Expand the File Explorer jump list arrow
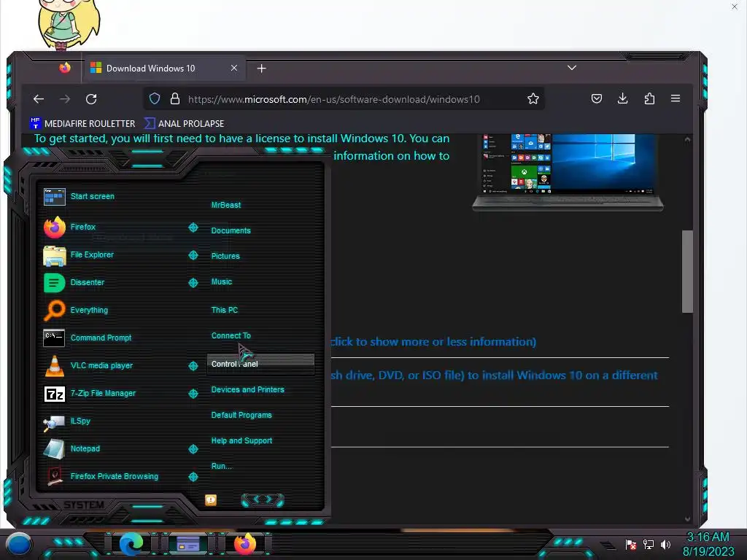 (x=193, y=255)
